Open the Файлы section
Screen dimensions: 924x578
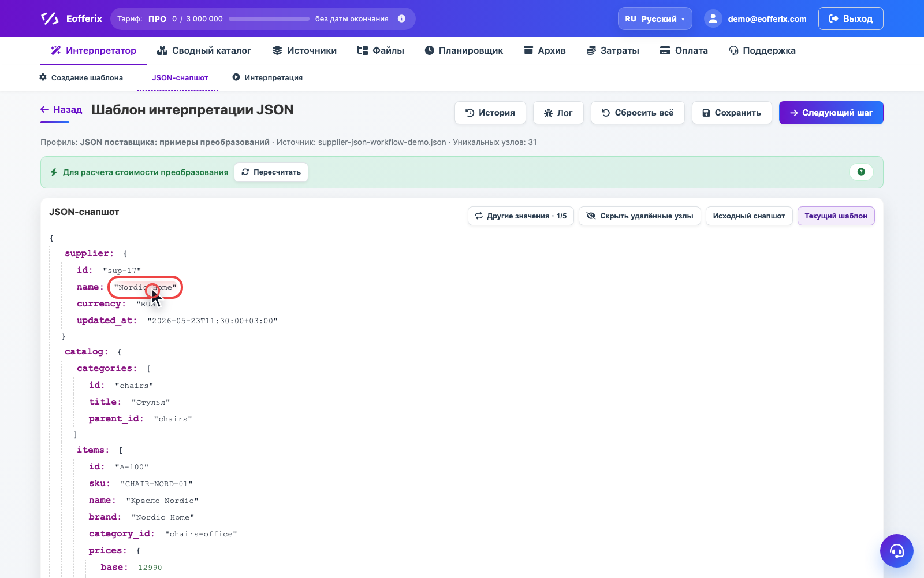[381, 51]
